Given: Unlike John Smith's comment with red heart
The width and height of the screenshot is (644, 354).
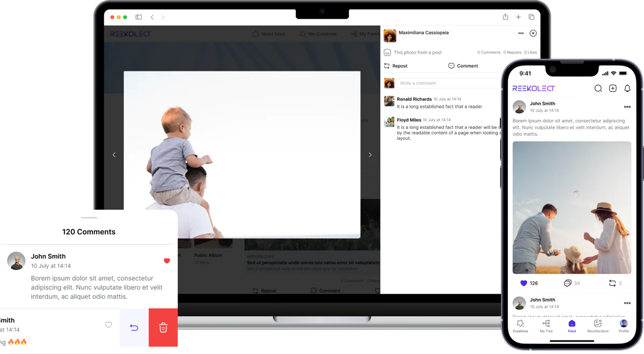Looking at the screenshot, I should (x=166, y=261).
